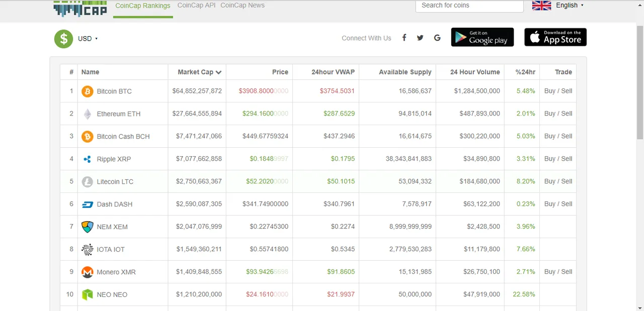
Task: Open the CoinCap API tab
Action: [x=196, y=6]
